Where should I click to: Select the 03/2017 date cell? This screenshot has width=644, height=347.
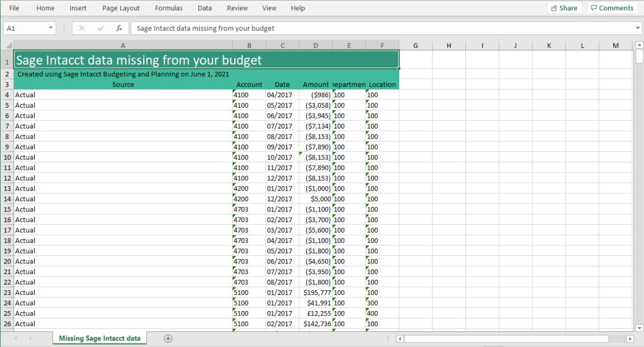click(282, 230)
